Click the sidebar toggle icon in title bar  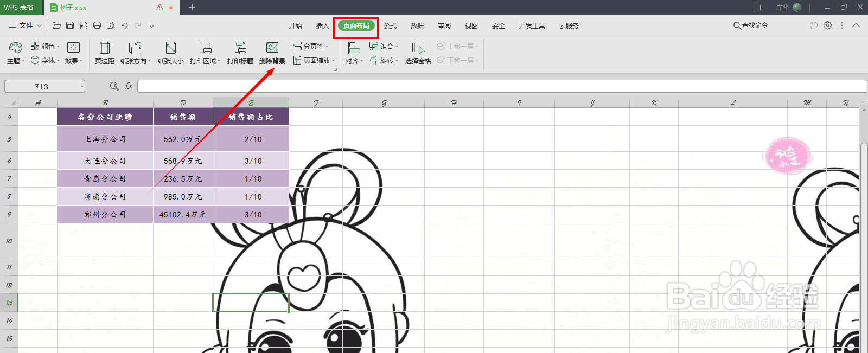(x=757, y=8)
